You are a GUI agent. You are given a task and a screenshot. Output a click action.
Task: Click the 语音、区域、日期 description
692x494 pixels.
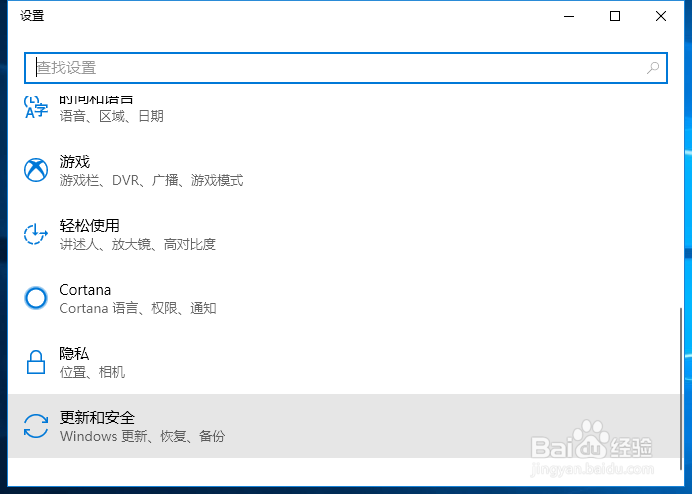[x=112, y=116]
